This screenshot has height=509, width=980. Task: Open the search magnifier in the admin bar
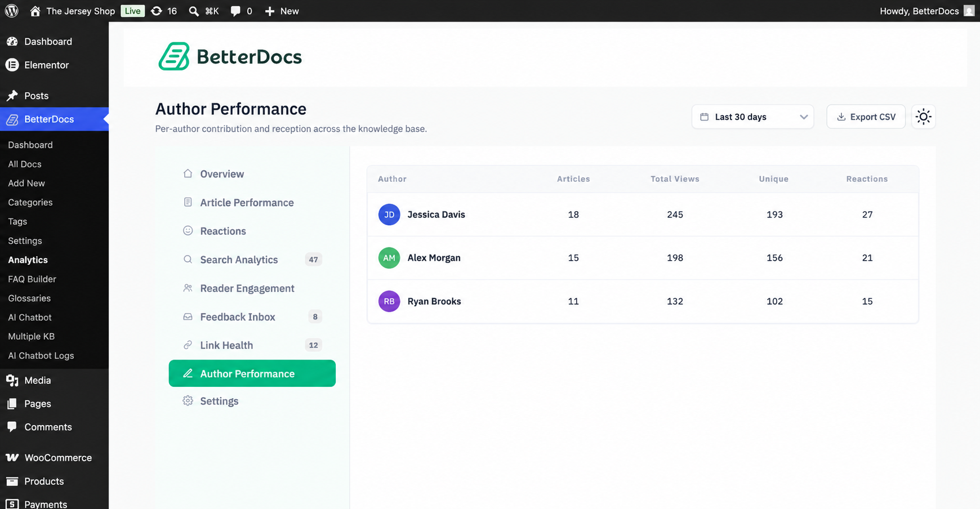[194, 11]
